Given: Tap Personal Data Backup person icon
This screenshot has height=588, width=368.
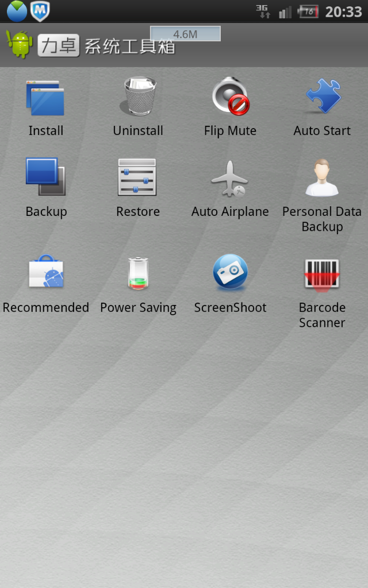Looking at the screenshot, I should pyautogui.click(x=322, y=179).
